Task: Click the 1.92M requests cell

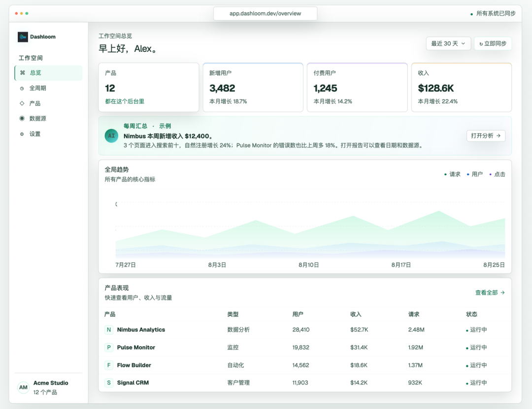Action: (416, 347)
